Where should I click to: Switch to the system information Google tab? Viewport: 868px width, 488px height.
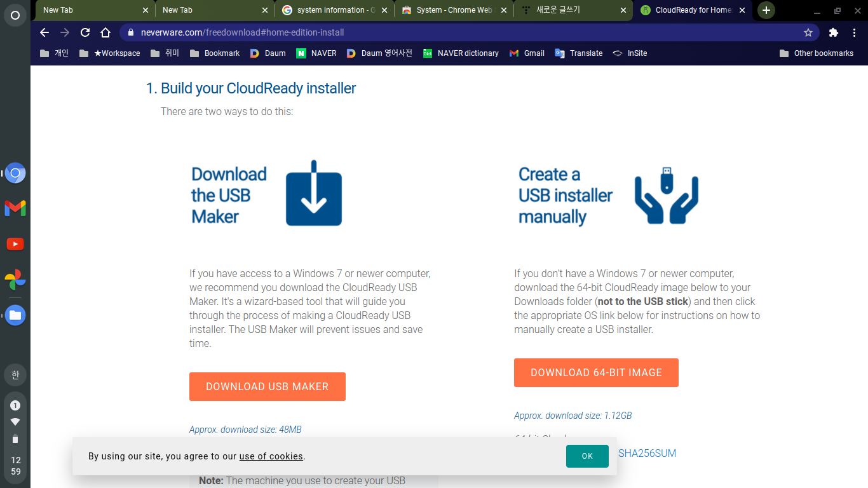tap(334, 10)
